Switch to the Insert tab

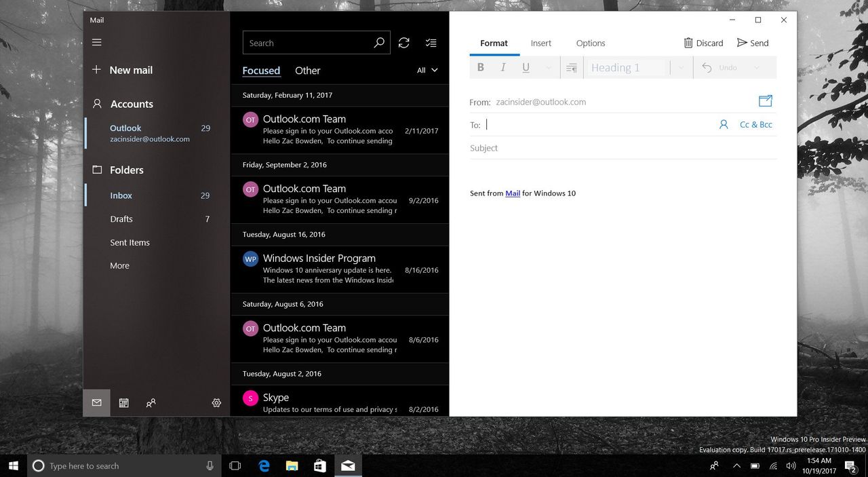tap(541, 43)
